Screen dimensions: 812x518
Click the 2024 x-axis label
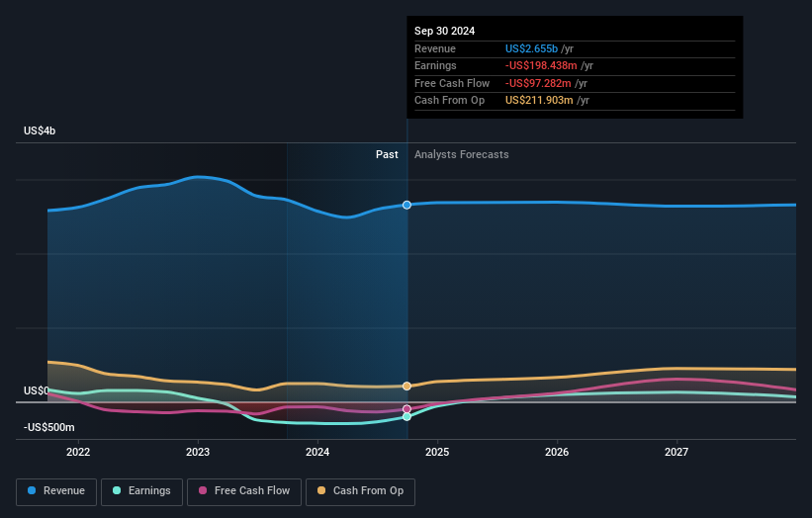(x=317, y=453)
